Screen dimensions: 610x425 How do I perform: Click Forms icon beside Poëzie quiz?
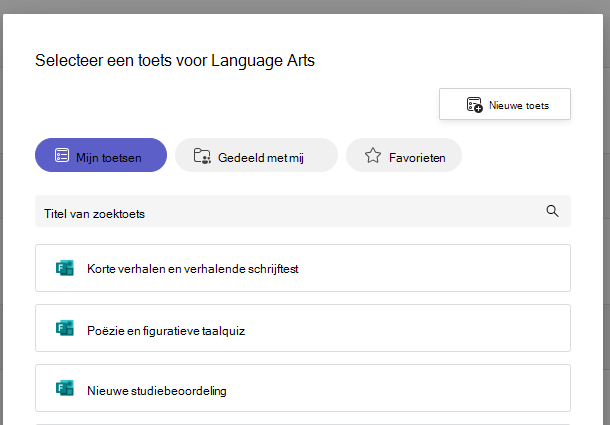65,328
